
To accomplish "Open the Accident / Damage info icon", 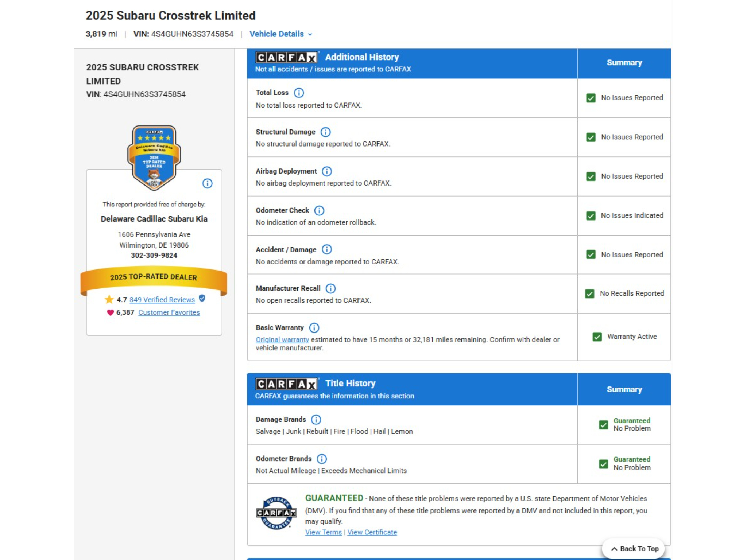I will tap(327, 249).
